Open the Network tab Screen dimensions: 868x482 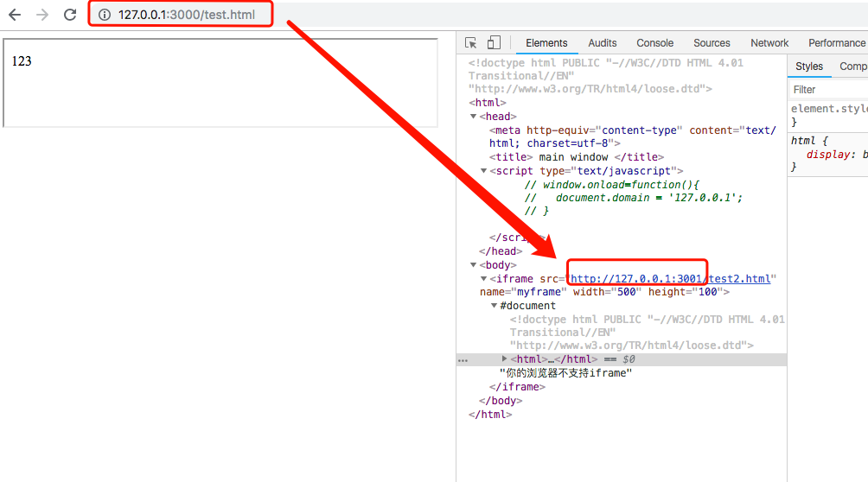coord(769,43)
